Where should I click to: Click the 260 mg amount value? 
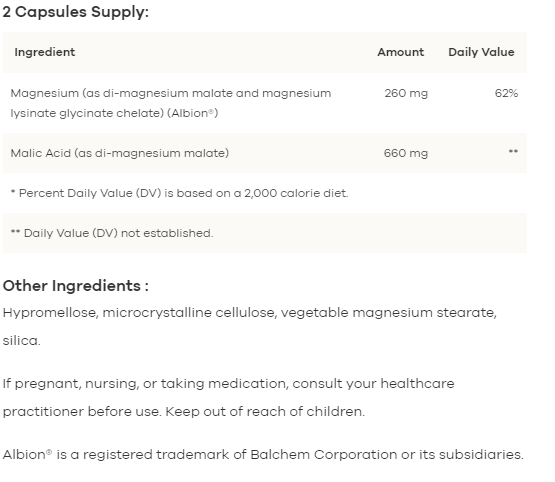(x=406, y=93)
